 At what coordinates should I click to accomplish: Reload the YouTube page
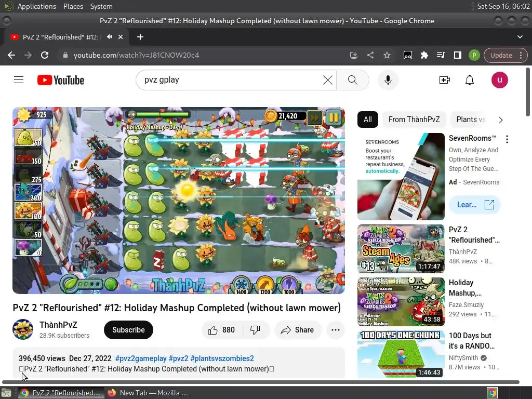[45, 55]
